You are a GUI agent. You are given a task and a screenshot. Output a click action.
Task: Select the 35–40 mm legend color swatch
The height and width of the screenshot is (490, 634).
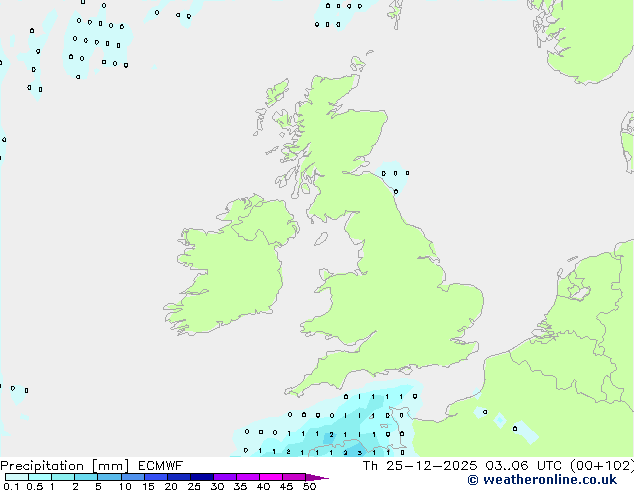247,477
